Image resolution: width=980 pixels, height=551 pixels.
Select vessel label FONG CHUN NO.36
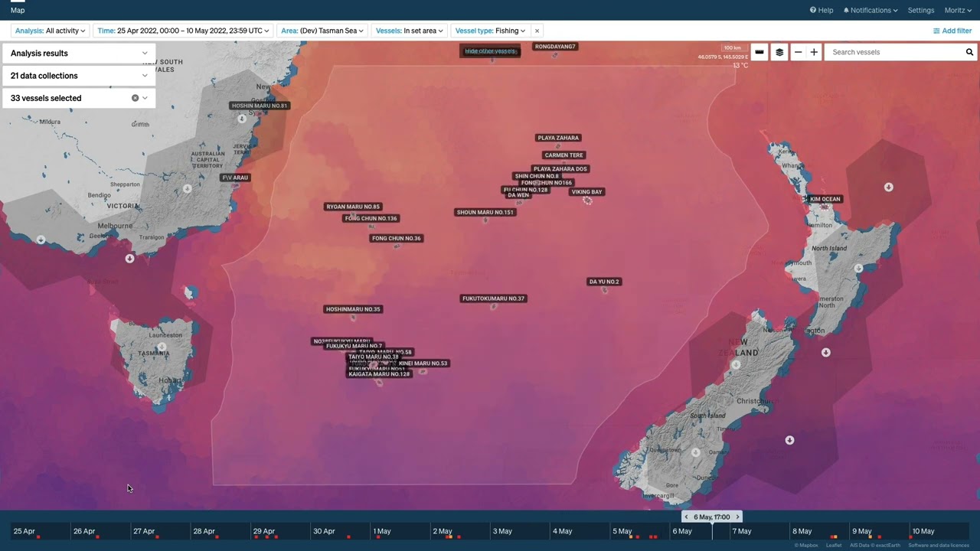(397, 239)
